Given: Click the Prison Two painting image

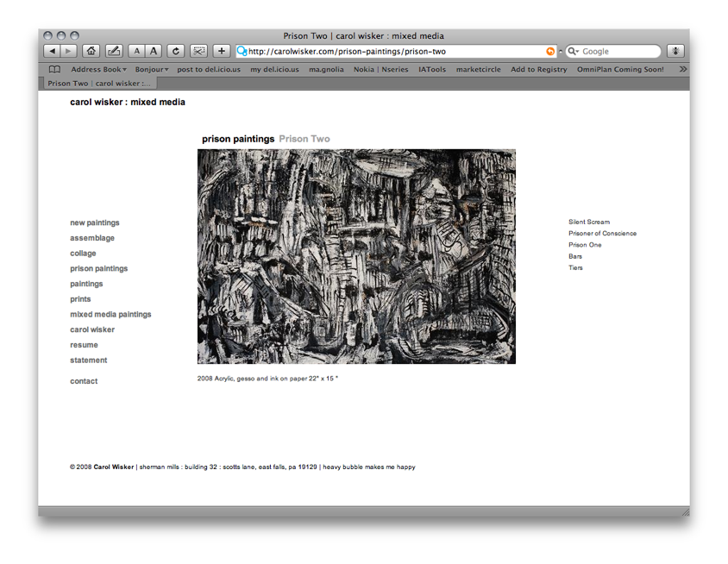Looking at the screenshot, I should pyautogui.click(x=356, y=256).
